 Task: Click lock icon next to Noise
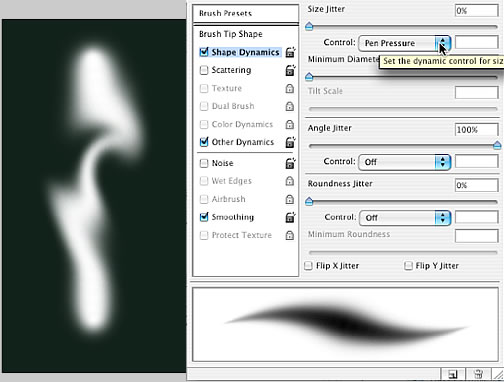coord(290,163)
